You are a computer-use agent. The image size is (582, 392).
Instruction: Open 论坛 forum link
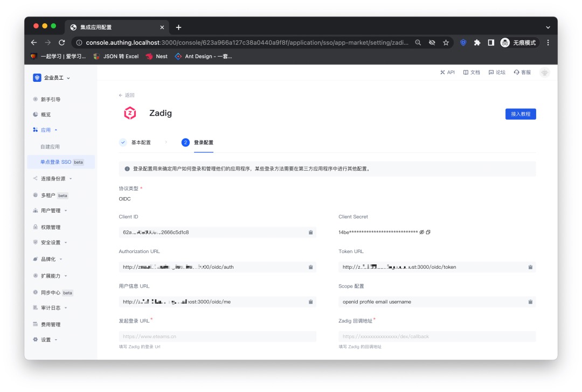(x=497, y=72)
